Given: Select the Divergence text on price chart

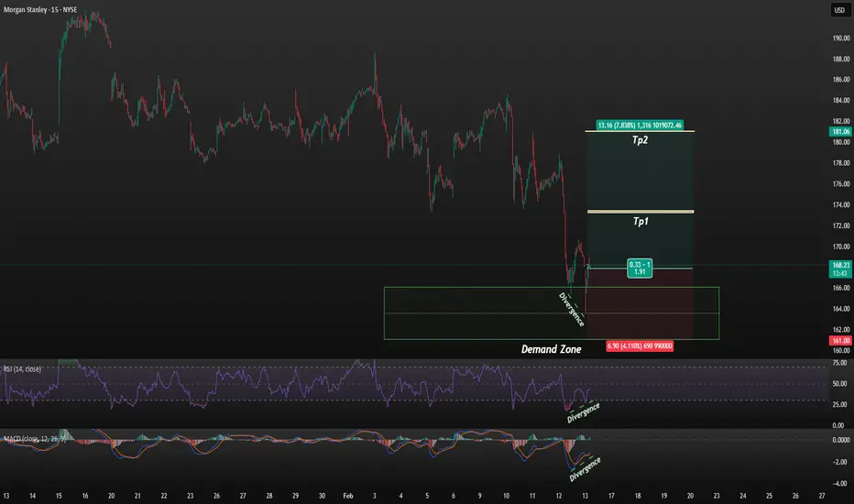Looking at the screenshot, I should (572, 310).
